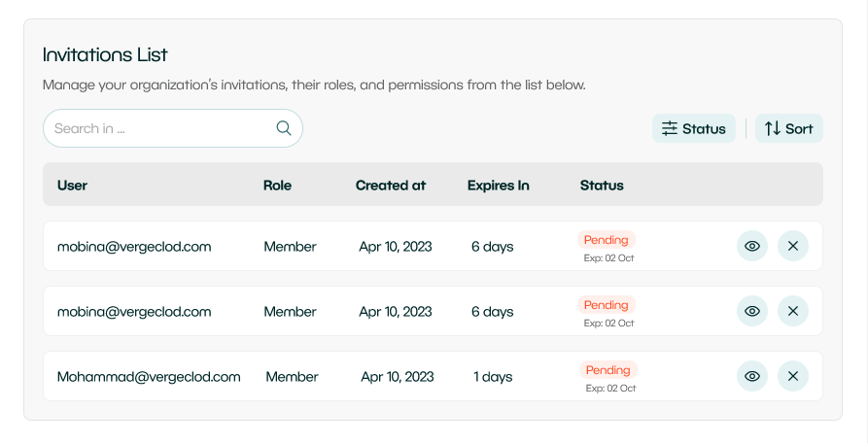The height and width of the screenshot is (444, 868).
Task: Click the eye icon in the second row
Action: [752, 311]
